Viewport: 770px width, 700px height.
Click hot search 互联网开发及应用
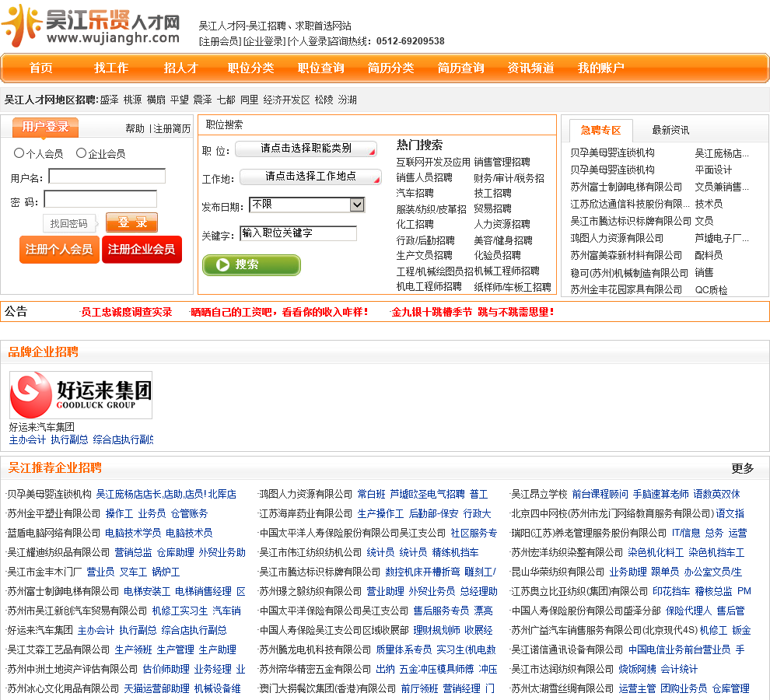tap(433, 162)
